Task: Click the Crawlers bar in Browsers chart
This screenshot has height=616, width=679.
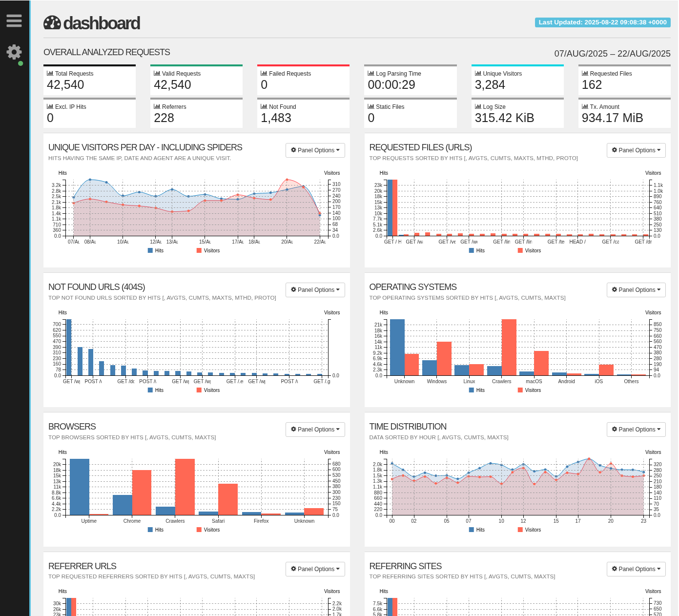Action: pyautogui.click(x=185, y=487)
